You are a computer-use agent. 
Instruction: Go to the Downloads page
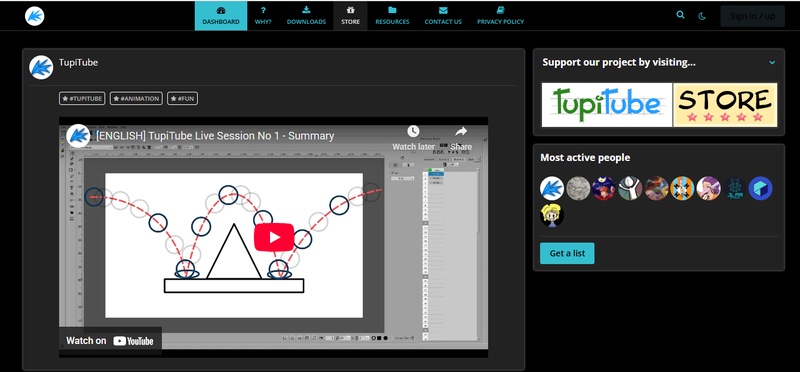(x=306, y=16)
